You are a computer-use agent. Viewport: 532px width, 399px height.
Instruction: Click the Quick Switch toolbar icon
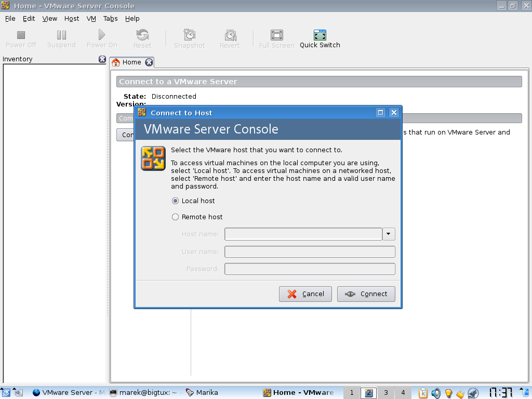[x=320, y=35]
